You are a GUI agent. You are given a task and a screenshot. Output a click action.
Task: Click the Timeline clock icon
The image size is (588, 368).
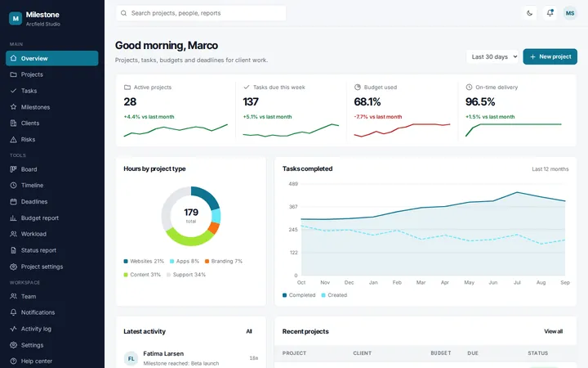pos(14,185)
